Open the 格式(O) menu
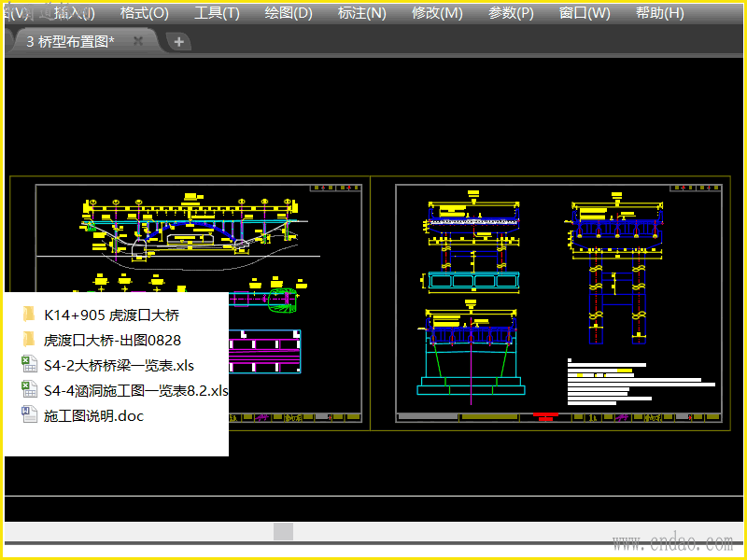The height and width of the screenshot is (560, 747). tap(145, 13)
